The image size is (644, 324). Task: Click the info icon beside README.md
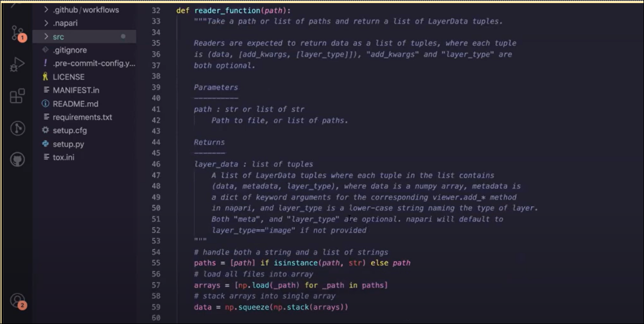[46, 103]
